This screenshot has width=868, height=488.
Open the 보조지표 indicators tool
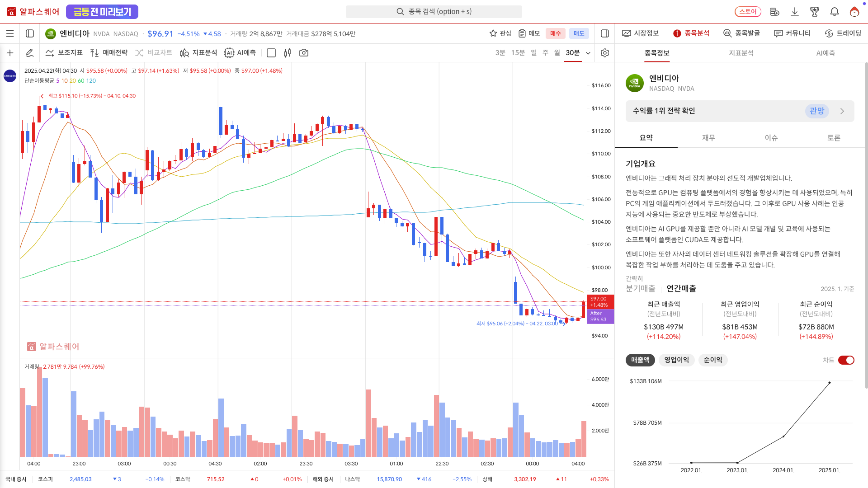[x=64, y=53]
